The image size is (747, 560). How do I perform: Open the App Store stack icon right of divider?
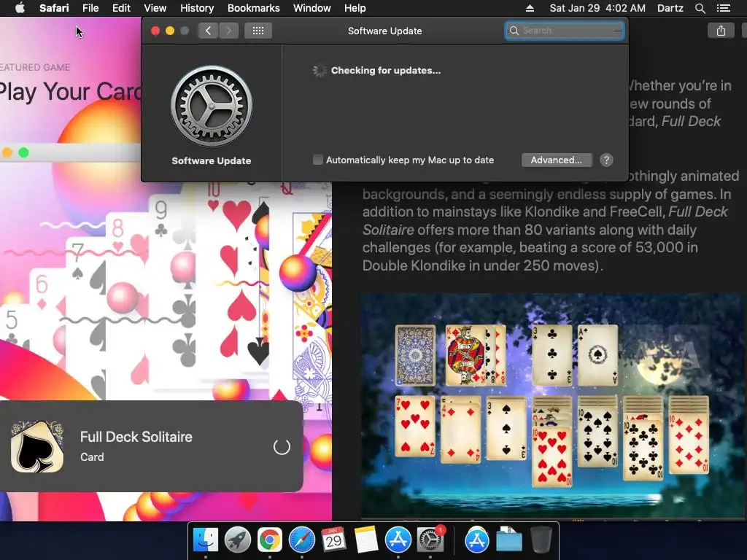[477, 540]
